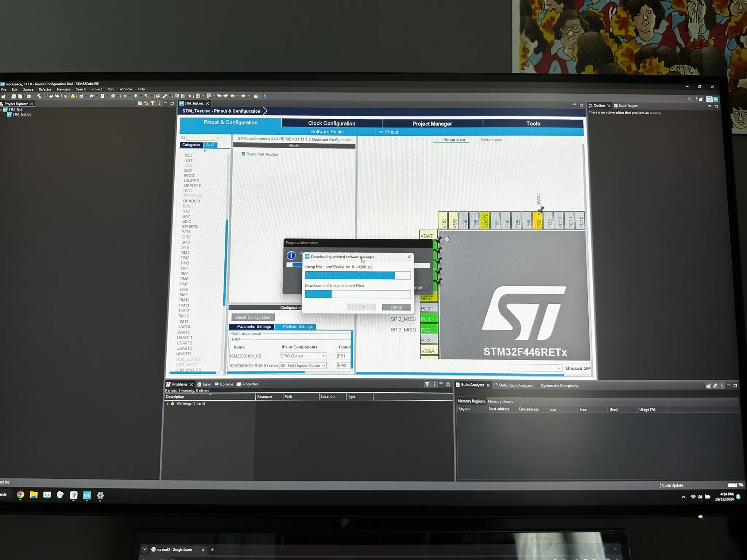Open the Pinout dropdown menu
Viewport: 747px width, 560px height.
(x=388, y=132)
